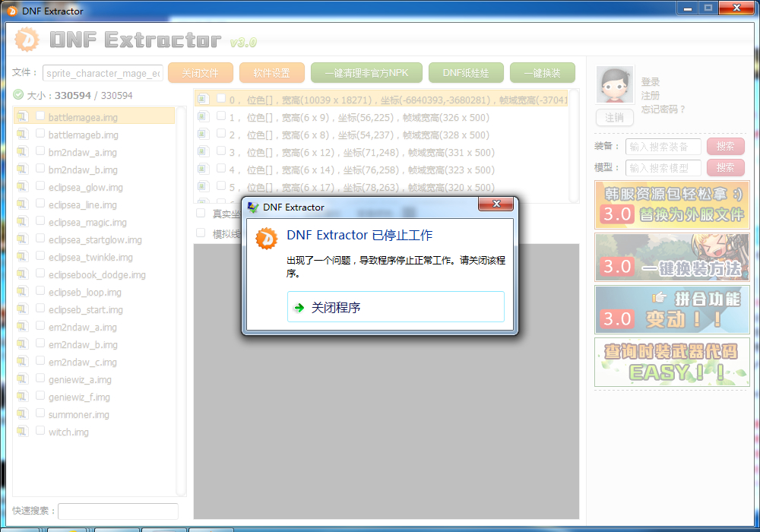
Task: Click the image icon beside witch.img
Action: pos(22,431)
